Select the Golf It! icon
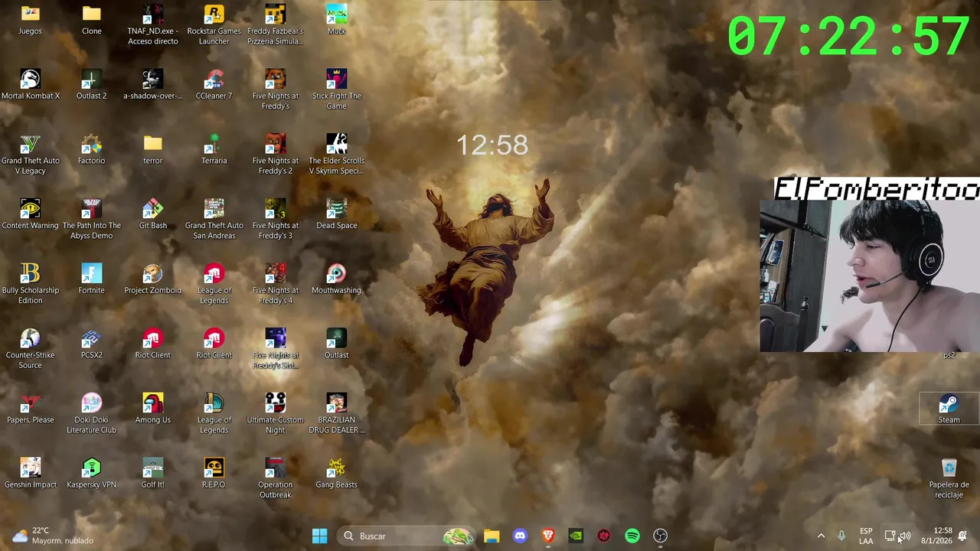The height and width of the screenshot is (551, 980). click(152, 474)
